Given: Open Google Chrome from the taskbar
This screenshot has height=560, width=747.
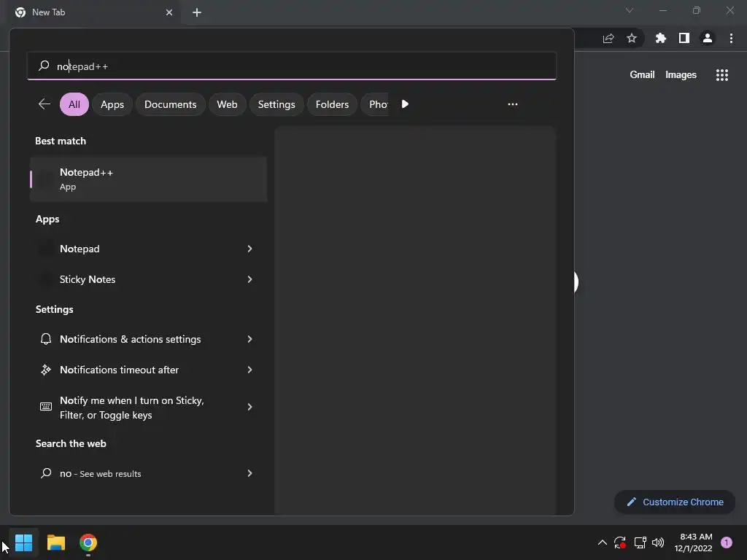Looking at the screenshot, I should click(88, 542).
